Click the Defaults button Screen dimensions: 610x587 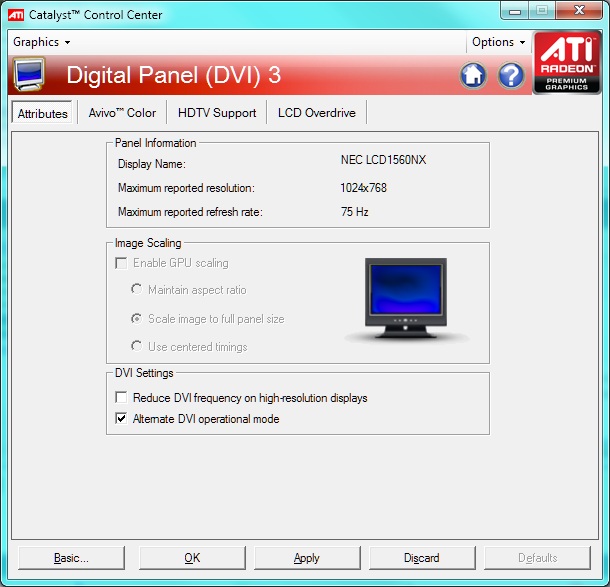[537, 558]
